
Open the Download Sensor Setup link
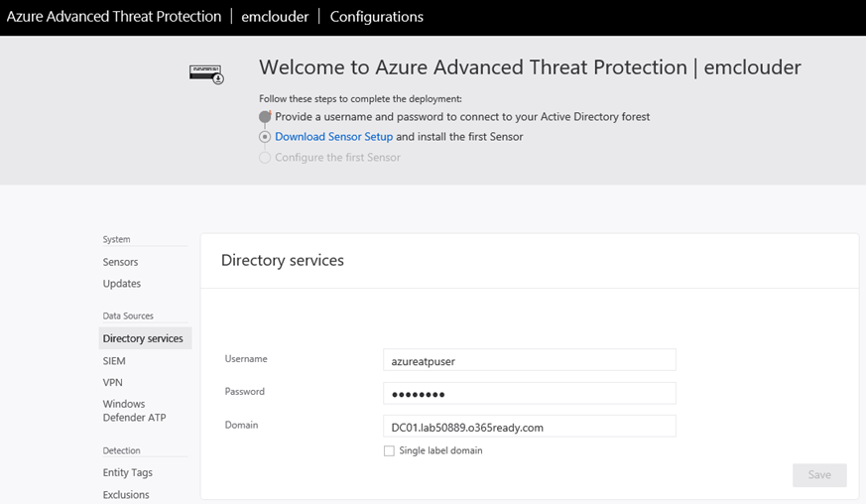click(x=333, y=137)
